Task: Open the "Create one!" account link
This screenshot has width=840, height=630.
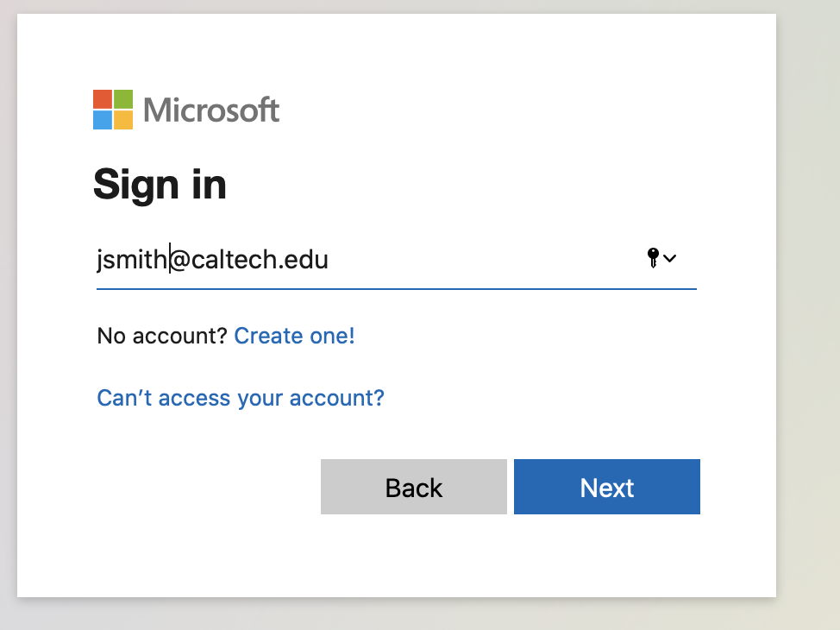Action: [294, 336]
